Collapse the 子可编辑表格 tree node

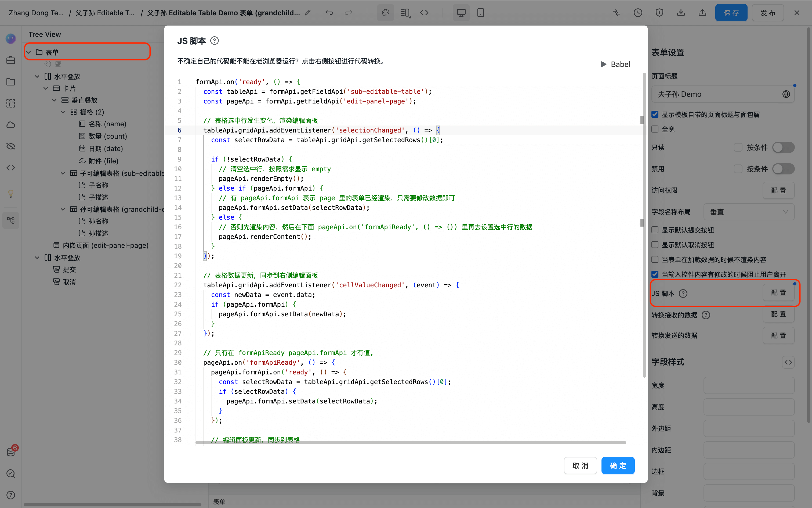tap(63, 173)
